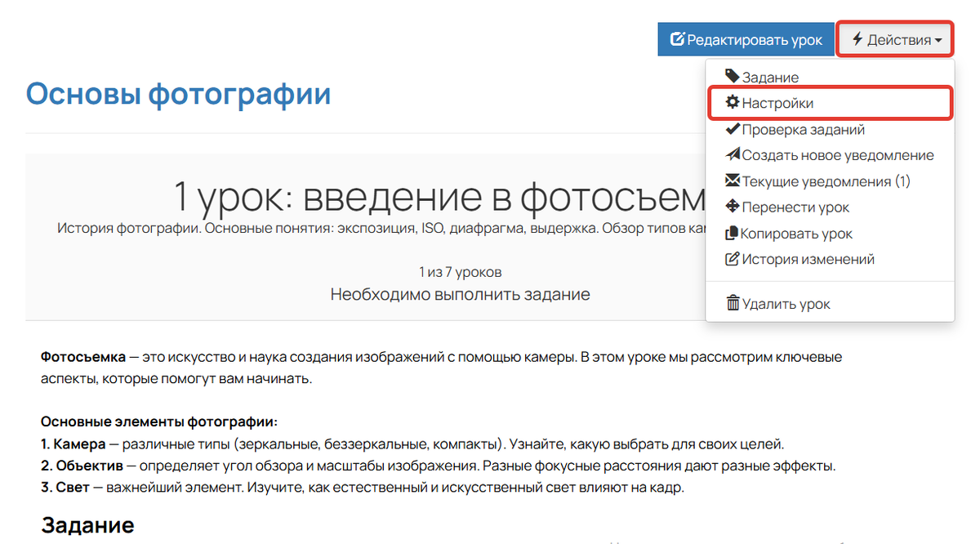
Task: Click the edit icon beside История изменений
Action: [733, 259]
